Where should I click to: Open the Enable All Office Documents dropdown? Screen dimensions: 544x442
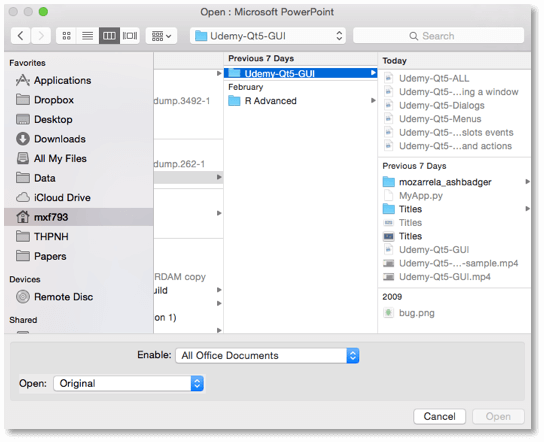pyautogui.click(x=267, y=356)
